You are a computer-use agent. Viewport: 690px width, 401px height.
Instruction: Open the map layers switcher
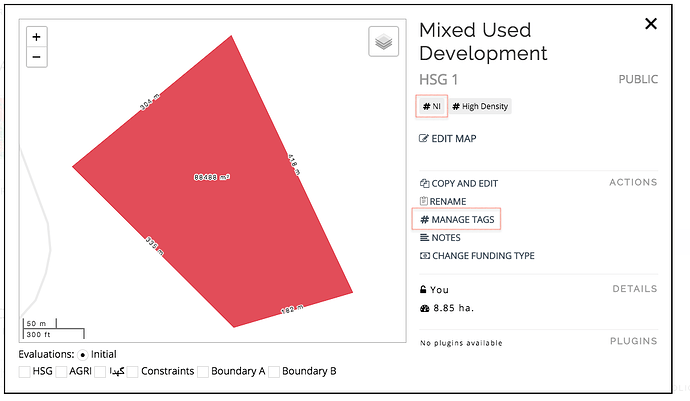click(x=383, y=42)
